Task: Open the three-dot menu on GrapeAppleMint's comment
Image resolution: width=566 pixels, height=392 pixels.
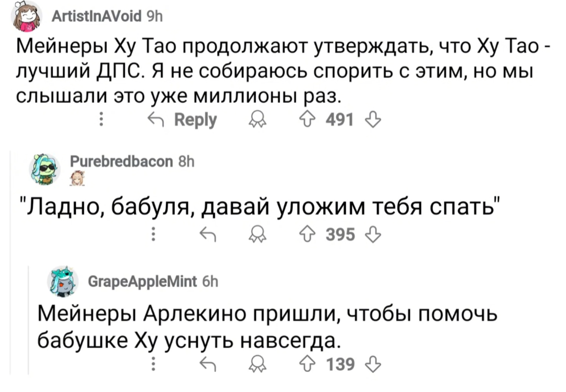Action: [153, 366]
